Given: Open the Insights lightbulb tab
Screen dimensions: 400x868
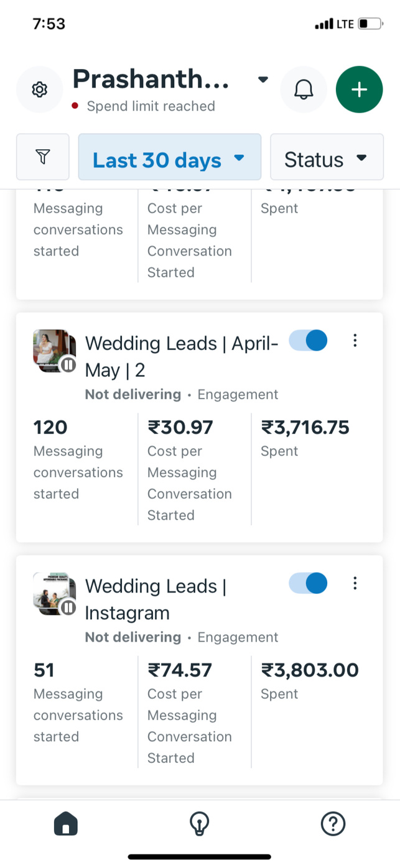Looking at the screenshot, I should [199, 824].
